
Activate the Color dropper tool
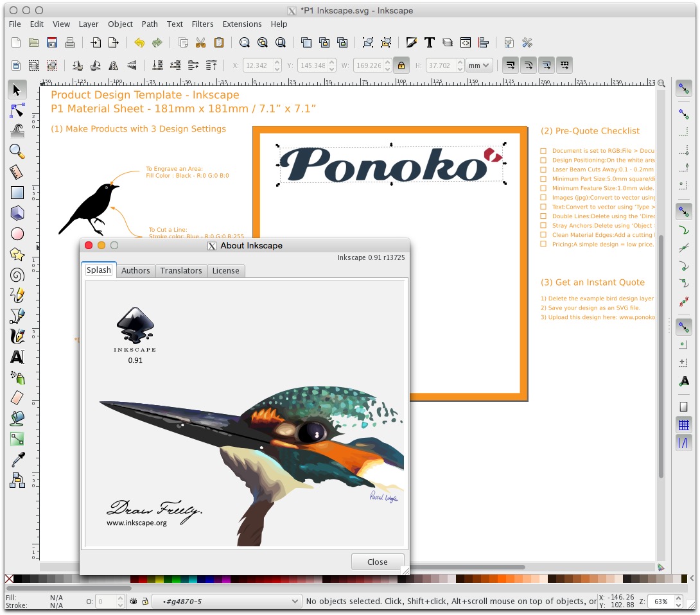point(17,460)
